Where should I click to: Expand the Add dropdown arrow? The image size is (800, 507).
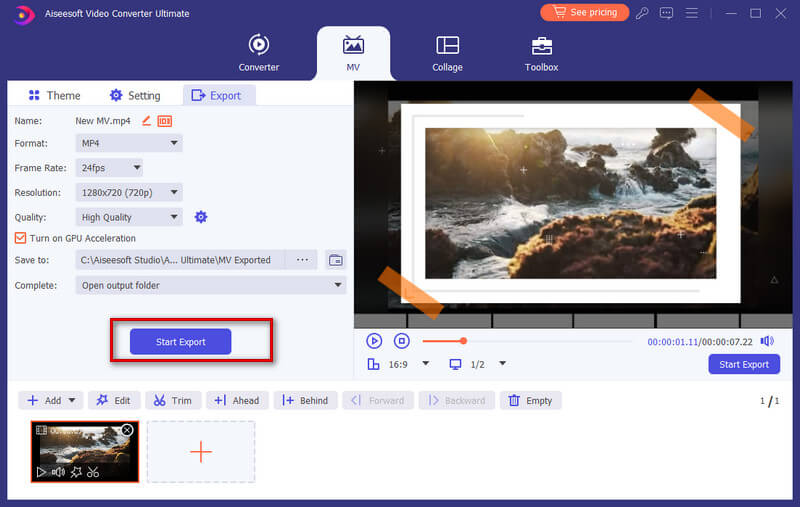click(72, 400)
